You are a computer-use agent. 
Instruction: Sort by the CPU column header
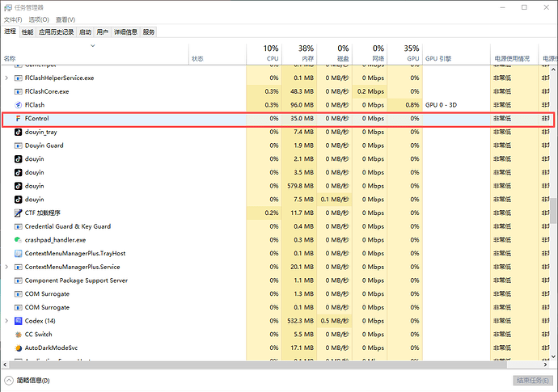tap(264, 53)
